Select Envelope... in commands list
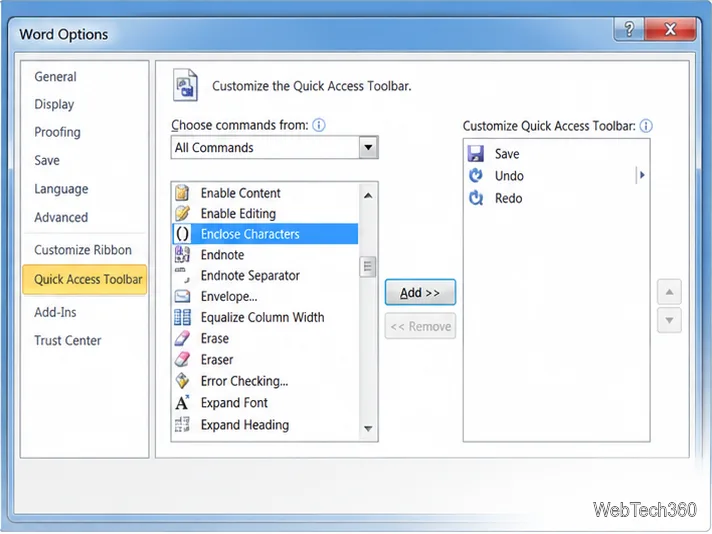This screenshot has width=712, height=534. 265,296
